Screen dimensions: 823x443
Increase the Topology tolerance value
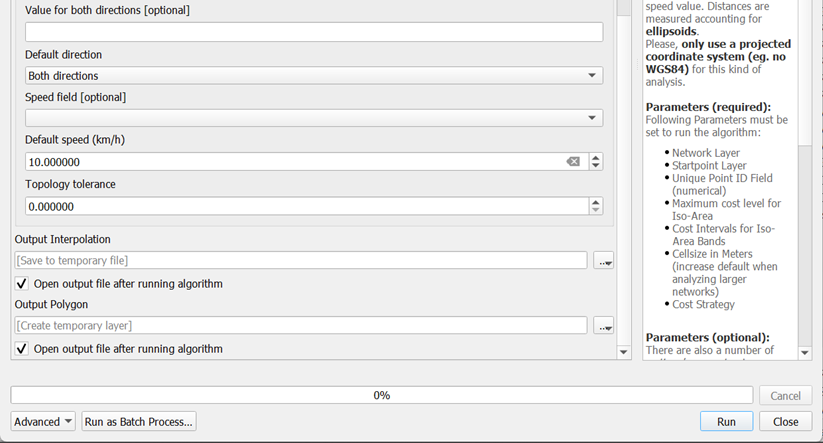pos(596,202)
